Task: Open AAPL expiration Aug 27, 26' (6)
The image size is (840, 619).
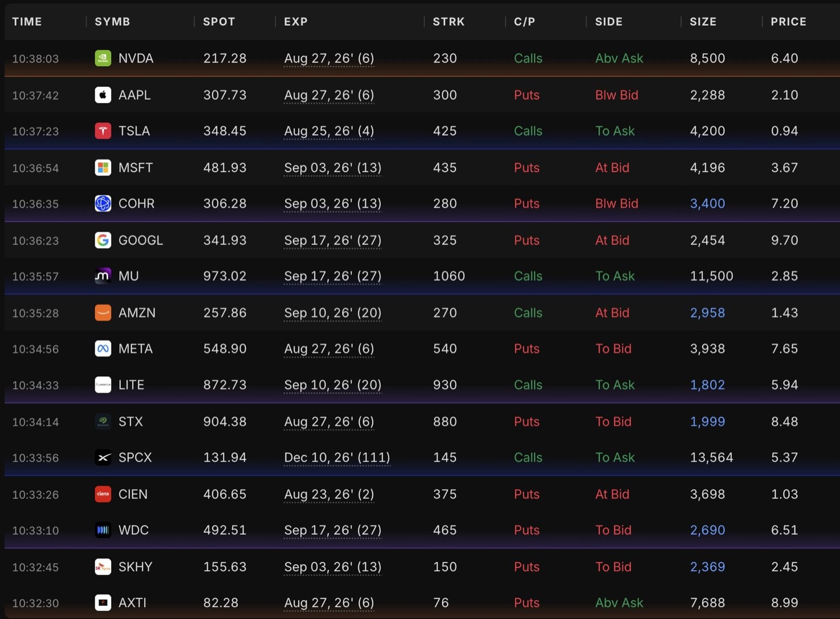Action: tap(329, 95)
